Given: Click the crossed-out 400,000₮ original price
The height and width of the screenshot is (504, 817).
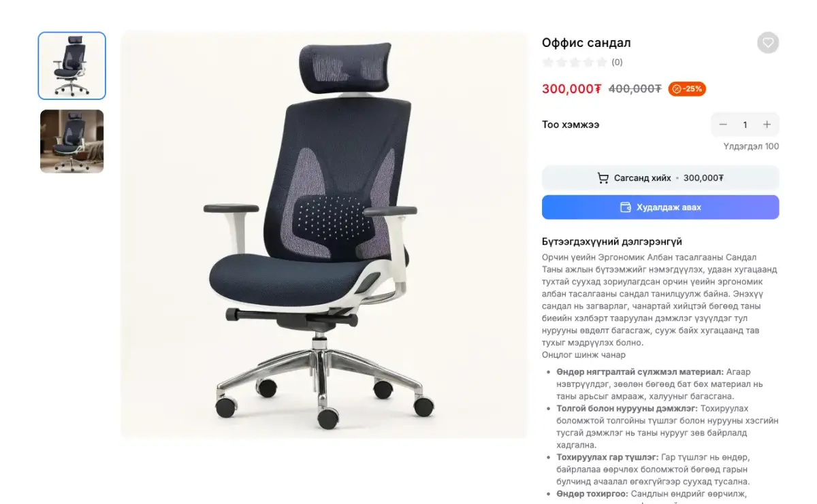Looking at the screenshot, I should pos(635,89).
